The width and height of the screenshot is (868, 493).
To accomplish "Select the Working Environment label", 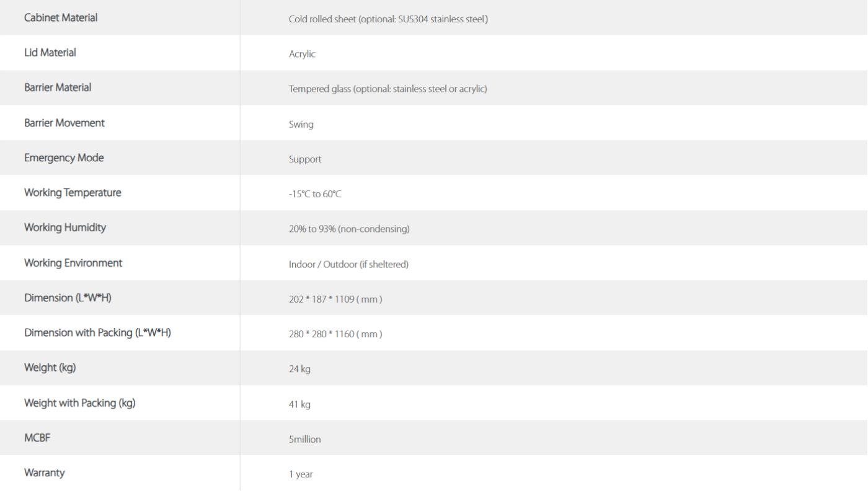I will tap(73, 262).
